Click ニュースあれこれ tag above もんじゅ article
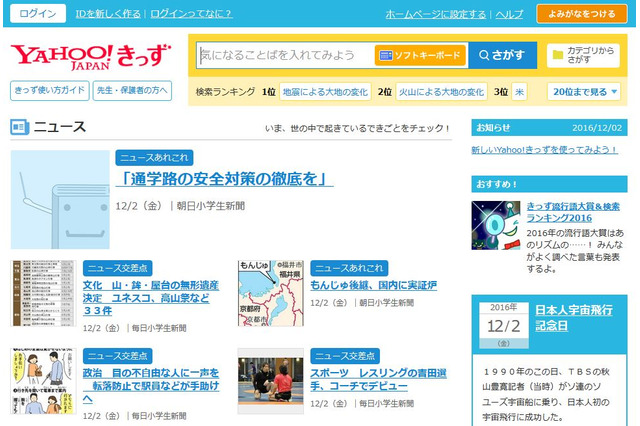 click(x=349, y=268)
